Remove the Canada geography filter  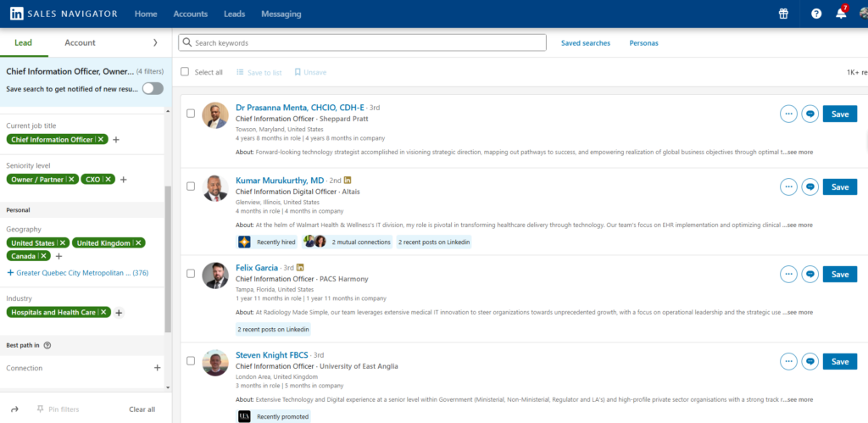tap(44, 256)
